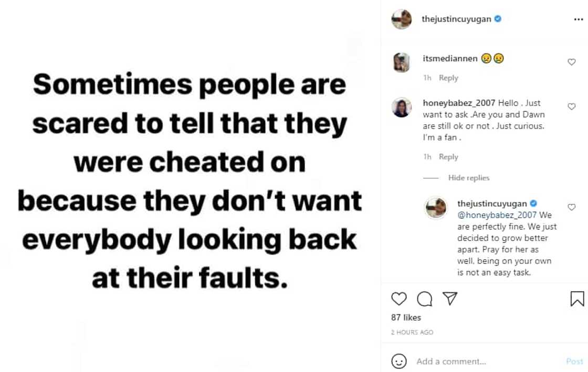
Task: Save the post with the bookmark icon
Action: coord(577,299)
